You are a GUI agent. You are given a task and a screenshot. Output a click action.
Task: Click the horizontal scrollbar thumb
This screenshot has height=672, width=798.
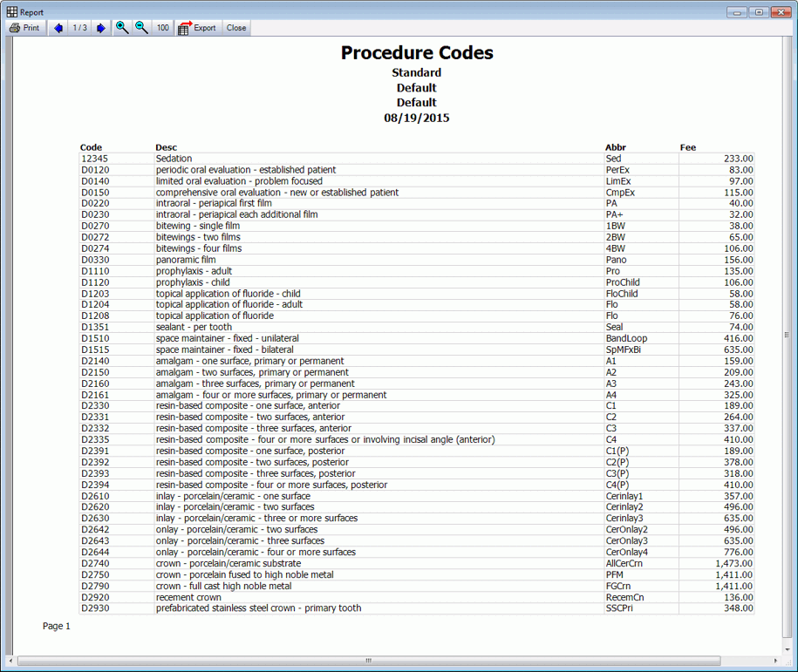[x=369, y=661]
